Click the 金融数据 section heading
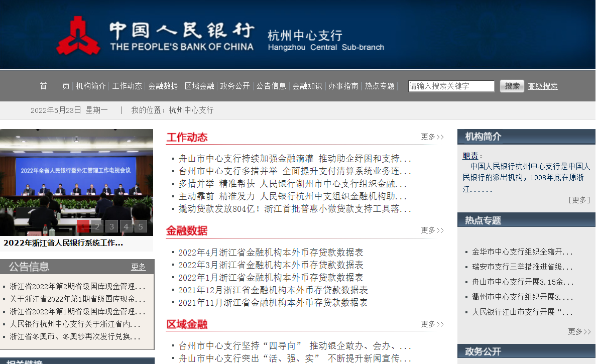Screen dimensions: 596x364 pos(187,230)
